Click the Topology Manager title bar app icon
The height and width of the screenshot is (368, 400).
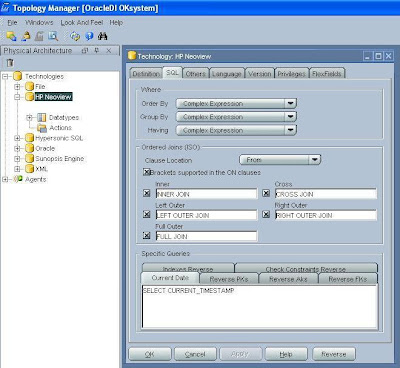[x=6, y=7]
